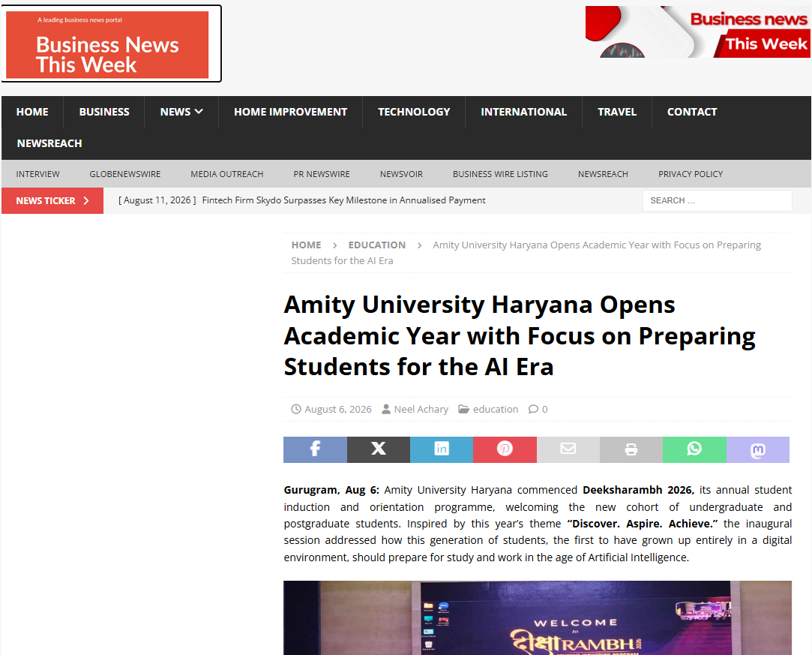The width and height of the screenshot is (812, 655).
Task: Open the Contact page
Action: tap(692, 112)
